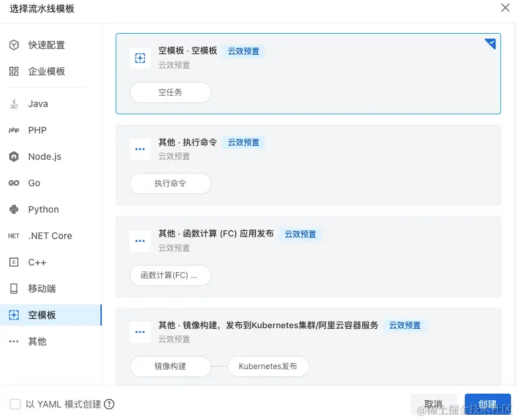Click the Kubernetes发布 stage pill
517x420 pixels.
click(268, 367)
